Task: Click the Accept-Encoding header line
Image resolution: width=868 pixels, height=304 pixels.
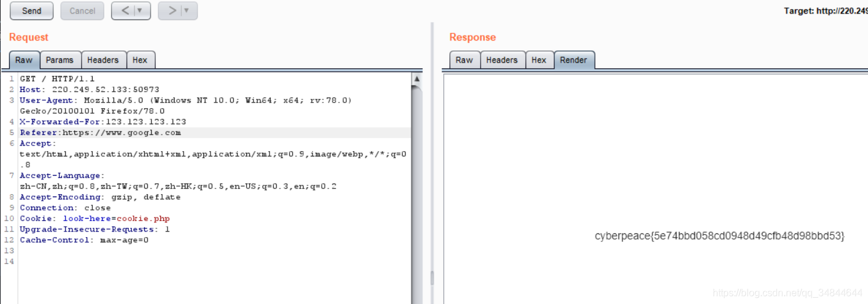Action: (100, 197)
